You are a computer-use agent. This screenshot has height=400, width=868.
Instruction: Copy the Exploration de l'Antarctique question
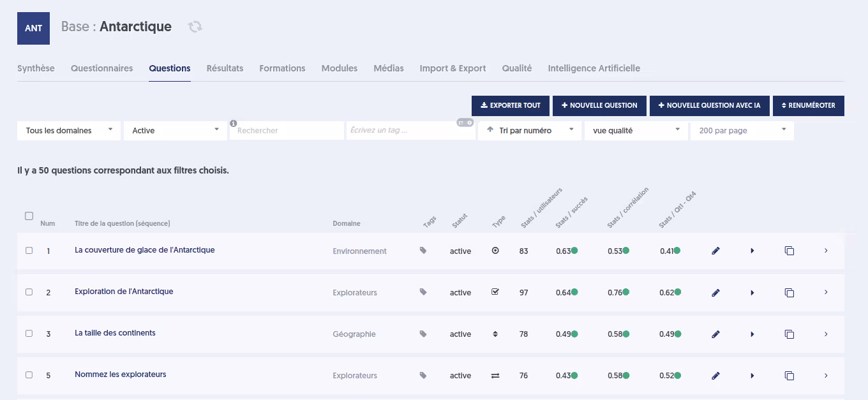[789, 293]
